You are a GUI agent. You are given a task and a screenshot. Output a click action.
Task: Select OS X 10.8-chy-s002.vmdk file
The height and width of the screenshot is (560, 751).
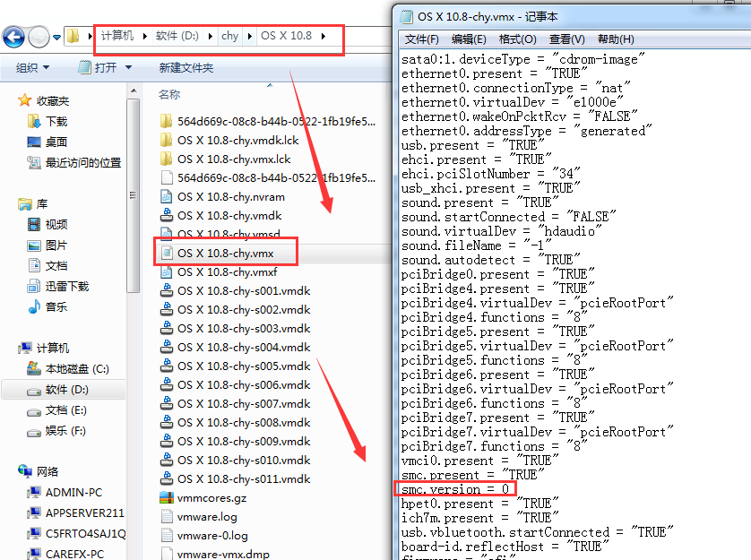pos(235,309)
